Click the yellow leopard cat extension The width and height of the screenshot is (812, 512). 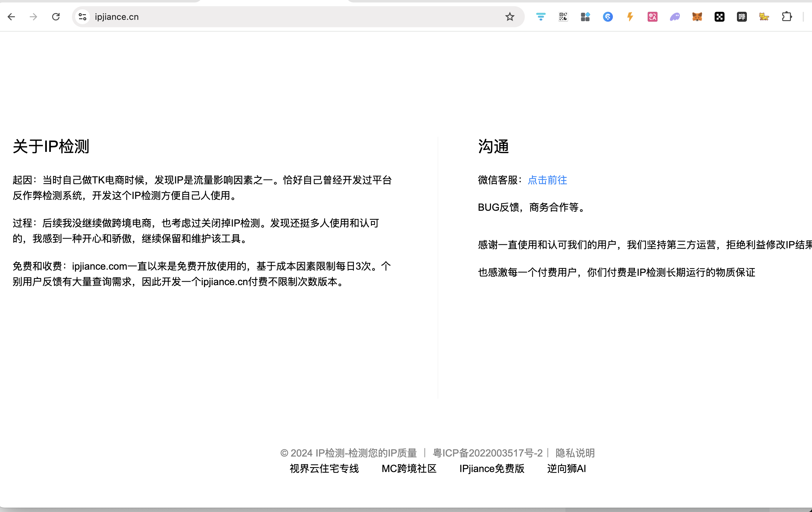[x=764, y=17]
